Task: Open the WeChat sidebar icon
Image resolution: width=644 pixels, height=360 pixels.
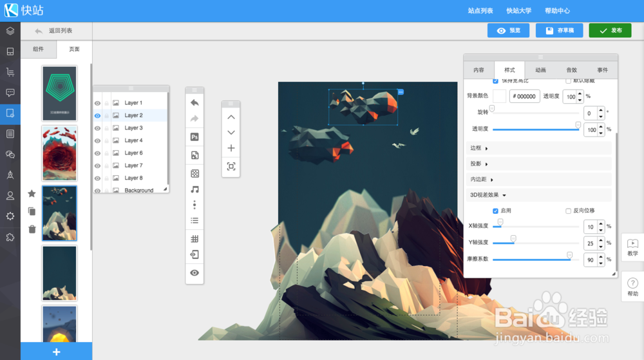Action: (x=10, y=155)
